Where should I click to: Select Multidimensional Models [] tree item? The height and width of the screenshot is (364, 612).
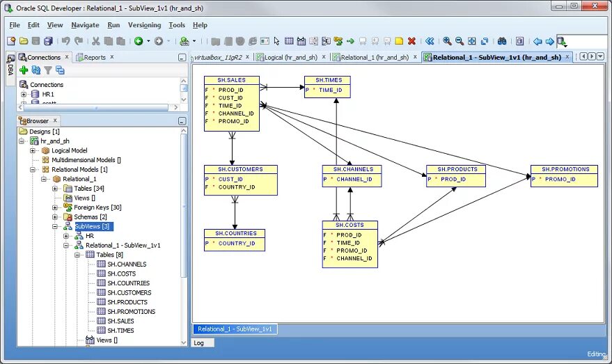[86, 160]
